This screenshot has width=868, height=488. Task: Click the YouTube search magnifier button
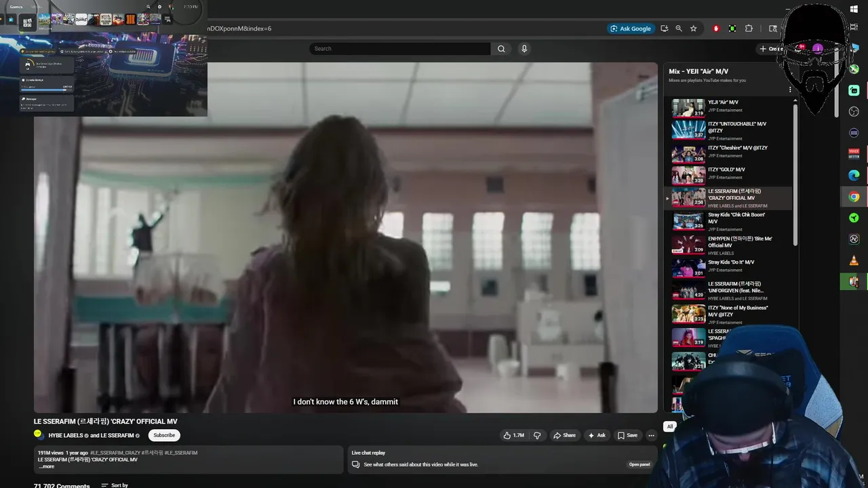(x=501, y=49)
